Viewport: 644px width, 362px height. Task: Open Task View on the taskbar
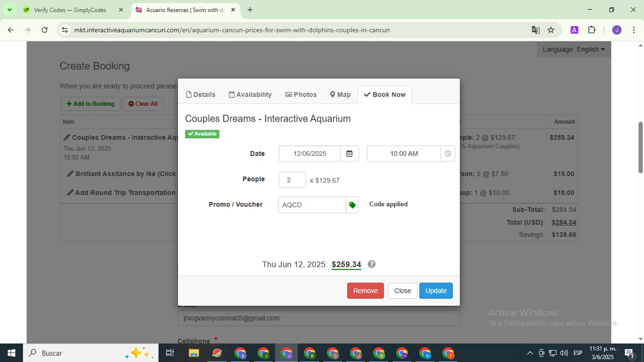click(170, 353)
